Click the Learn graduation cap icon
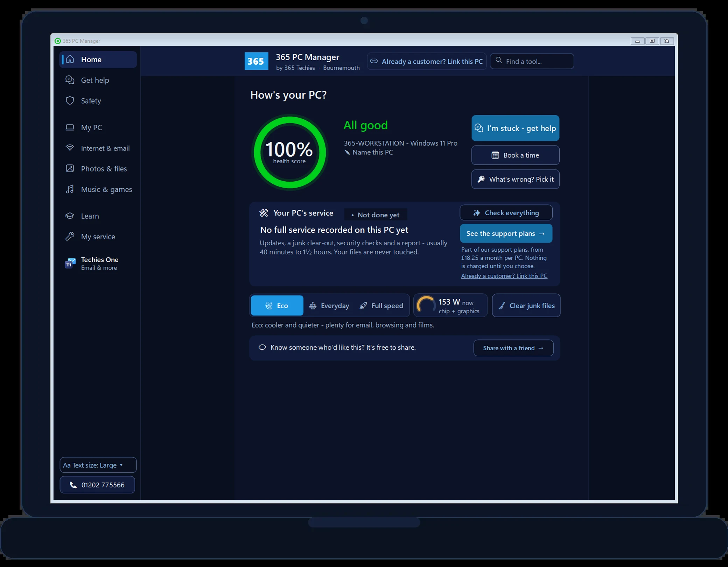Viewport: 728px width, 567px height. [x=70, y=216]
